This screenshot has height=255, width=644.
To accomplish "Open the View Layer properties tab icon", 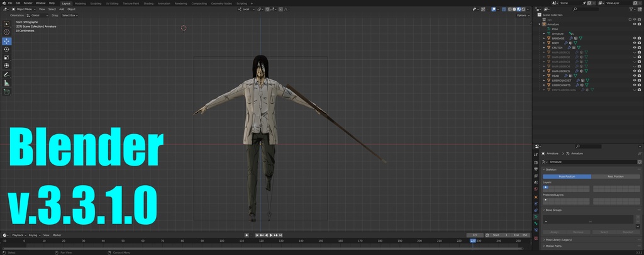I will click(536, 176).
